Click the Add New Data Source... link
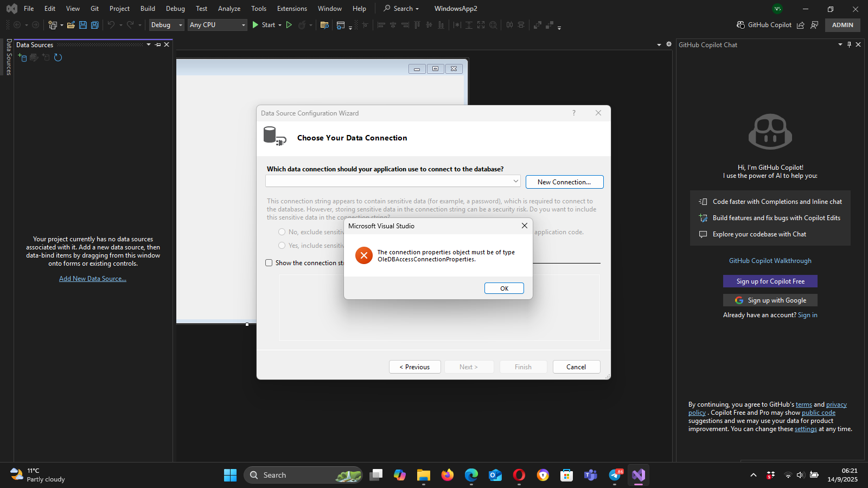The height and width of the screenshot is (488, 868). click(93, 279)
